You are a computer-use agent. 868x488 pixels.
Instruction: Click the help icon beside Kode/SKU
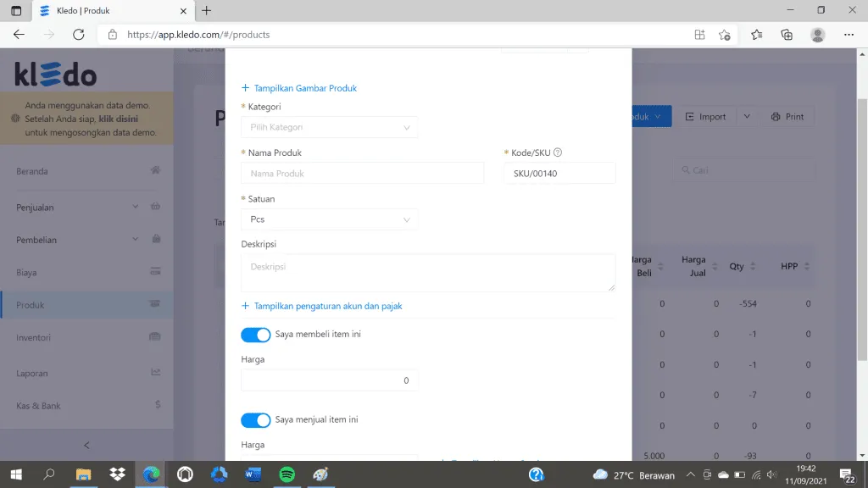coord(558,153)
